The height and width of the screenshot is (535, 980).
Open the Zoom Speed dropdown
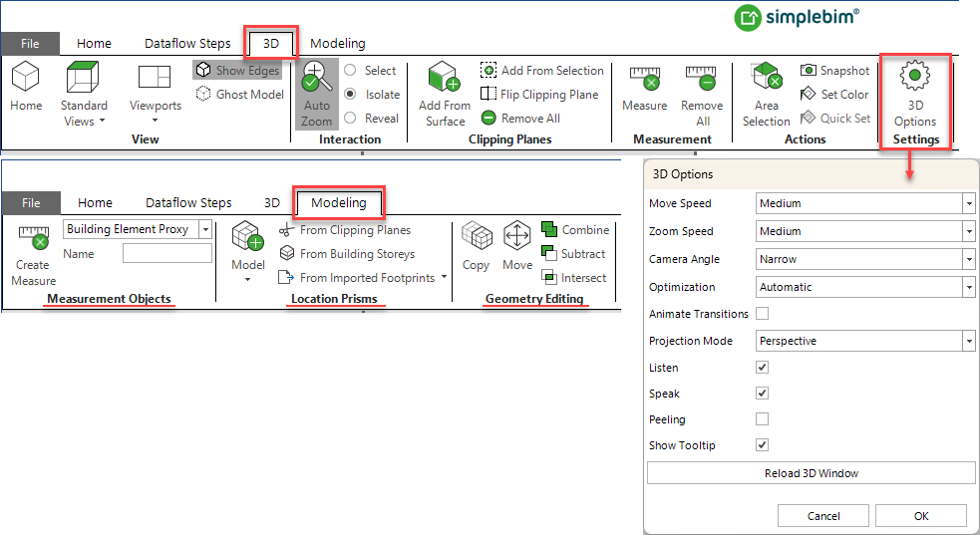(969, 231)
